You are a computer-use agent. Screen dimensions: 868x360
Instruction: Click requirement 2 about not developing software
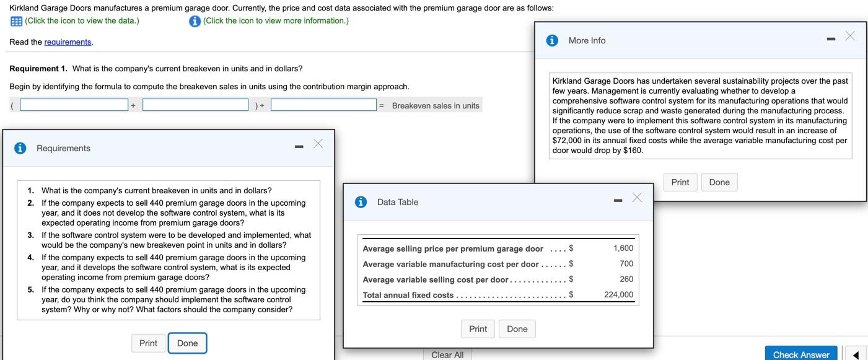pos(173,213)
